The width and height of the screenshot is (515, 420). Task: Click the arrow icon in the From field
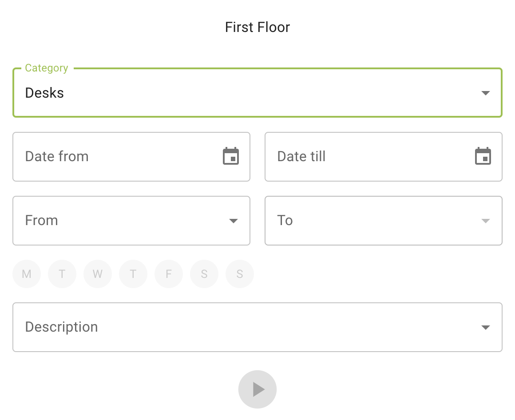pos(234,221)
